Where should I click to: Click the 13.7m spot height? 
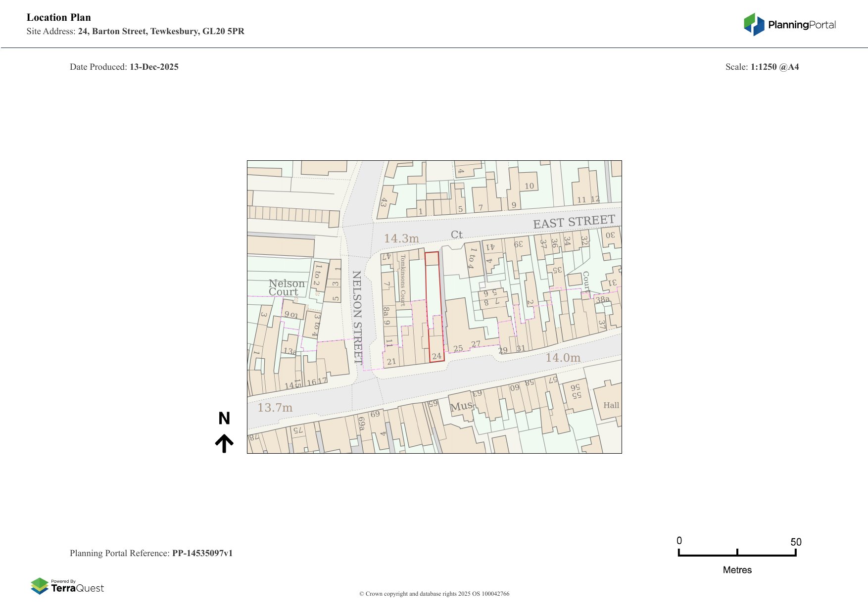point(275,408)
